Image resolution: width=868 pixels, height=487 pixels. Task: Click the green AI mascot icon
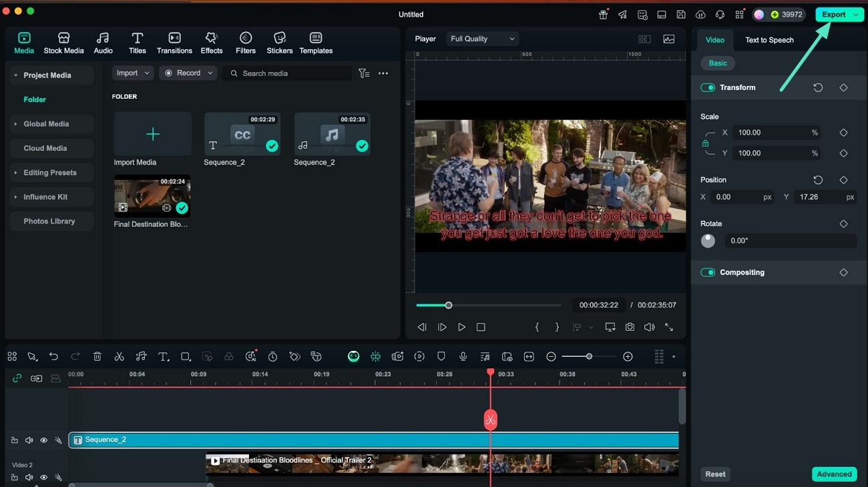tap(354, 357)
